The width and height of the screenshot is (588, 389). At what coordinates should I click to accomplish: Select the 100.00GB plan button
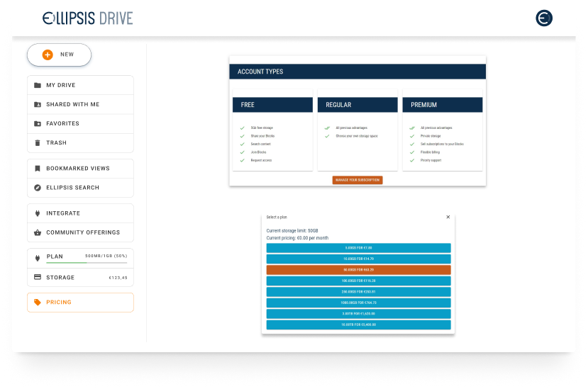pos(358,281)
